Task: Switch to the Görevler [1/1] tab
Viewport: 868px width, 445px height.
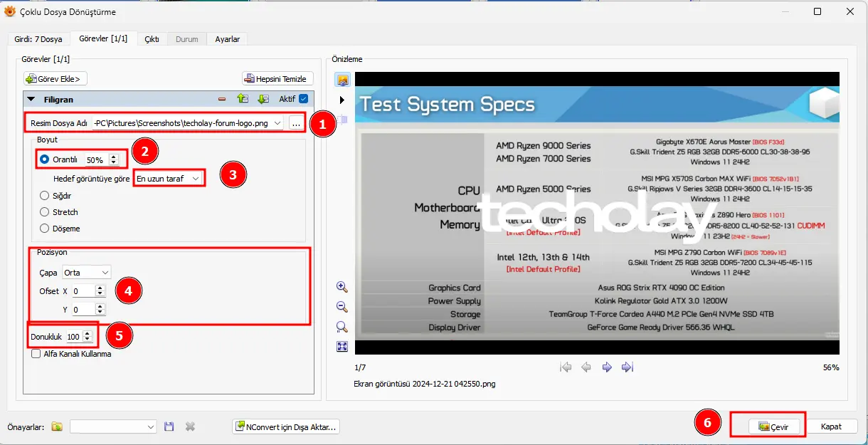Action: point(103,38)
